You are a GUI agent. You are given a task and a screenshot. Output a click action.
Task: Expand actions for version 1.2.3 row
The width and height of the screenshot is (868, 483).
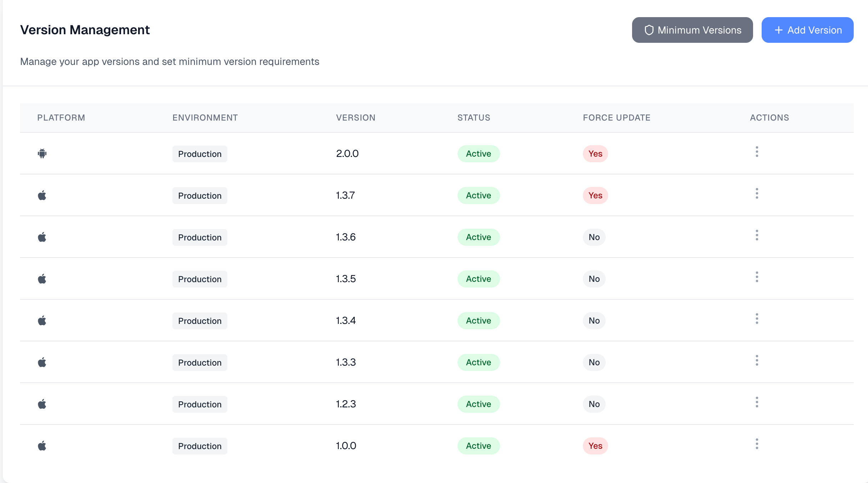pos(757,402)
